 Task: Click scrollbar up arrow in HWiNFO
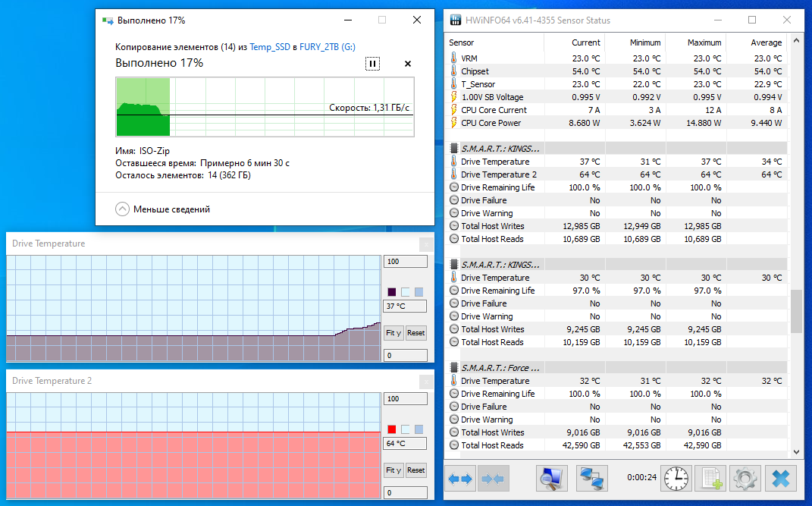[x=796, y=40]
